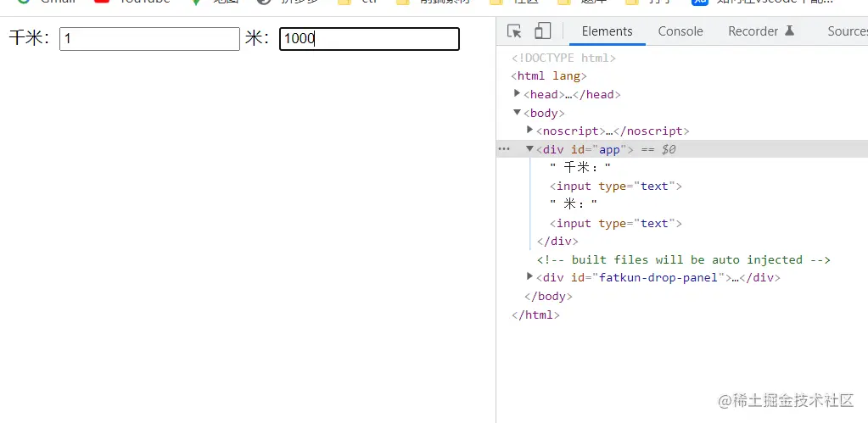Open the Elements tab
The width and height of the screenshot is (868, 423).
pyautogui.click(x=607, y=31)
